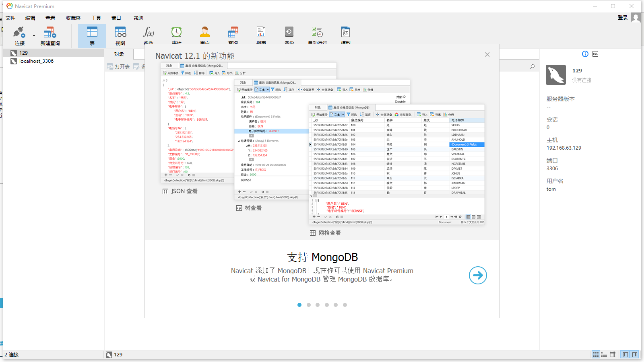The height and width of the screenshot is (362, 644).
Task: Select the sixth page indicator dot
Action: pyautogui.click(x=345, y=305)
